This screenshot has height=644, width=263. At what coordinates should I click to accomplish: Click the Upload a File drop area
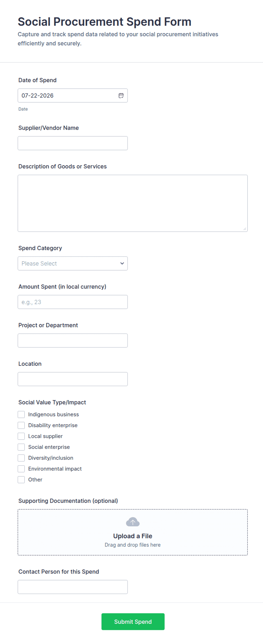pyautogui.click(x=133, y=532)
